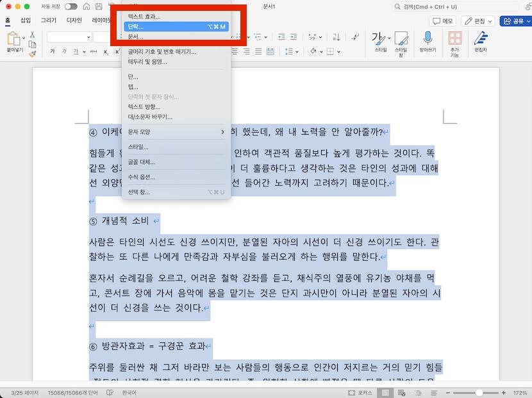Click the Home house icon in title bar
532x398 pixels.
tap(87, 6)
